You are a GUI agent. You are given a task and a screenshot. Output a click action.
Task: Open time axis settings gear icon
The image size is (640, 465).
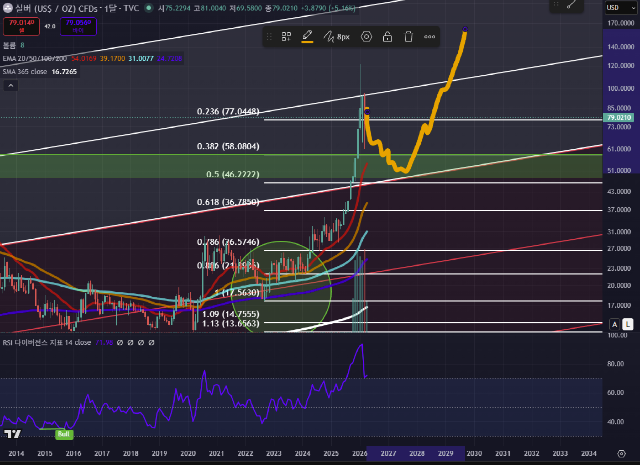tap(621, 454)
